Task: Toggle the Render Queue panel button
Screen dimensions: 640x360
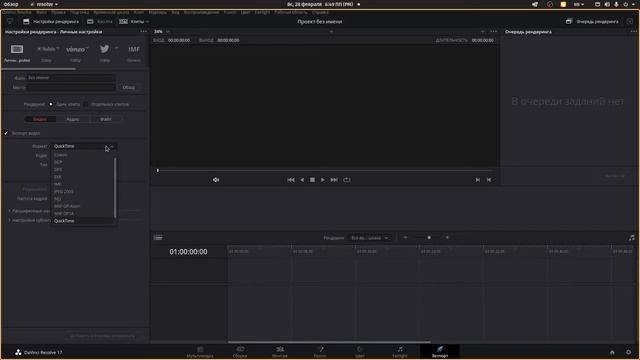Action: [592, 21]
